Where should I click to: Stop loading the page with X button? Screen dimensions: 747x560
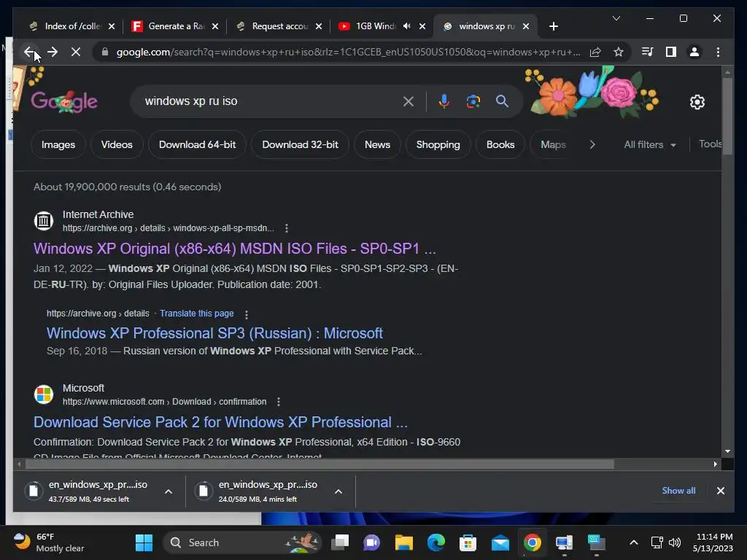[76, 52]
